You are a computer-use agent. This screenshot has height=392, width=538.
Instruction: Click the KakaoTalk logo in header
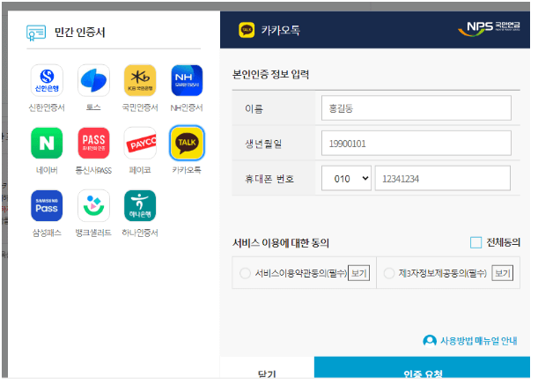pos(247,30)
